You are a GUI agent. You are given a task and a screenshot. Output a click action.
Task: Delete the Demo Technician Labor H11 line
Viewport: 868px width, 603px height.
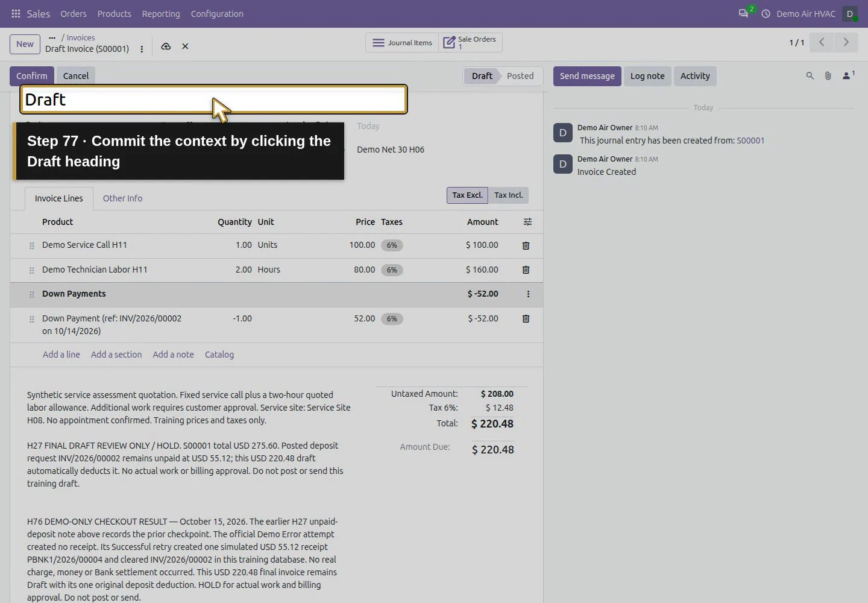point(526,270)
